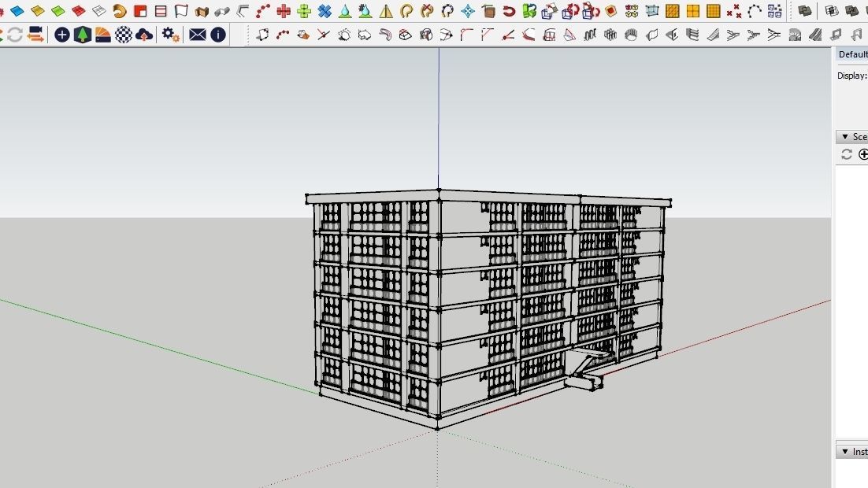Select the green cross plus icon
This screenshot has height=488, width=868.
pos(304,10)
